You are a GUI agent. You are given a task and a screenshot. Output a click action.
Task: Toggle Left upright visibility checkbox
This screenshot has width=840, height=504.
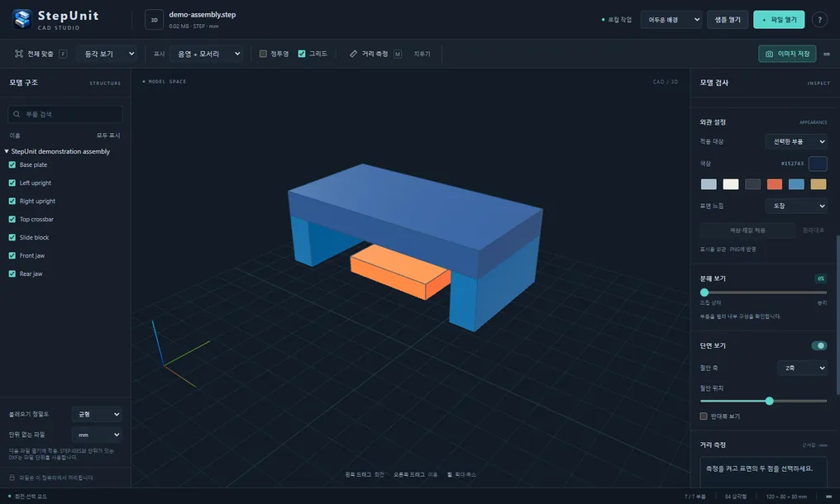click(12, 183)
